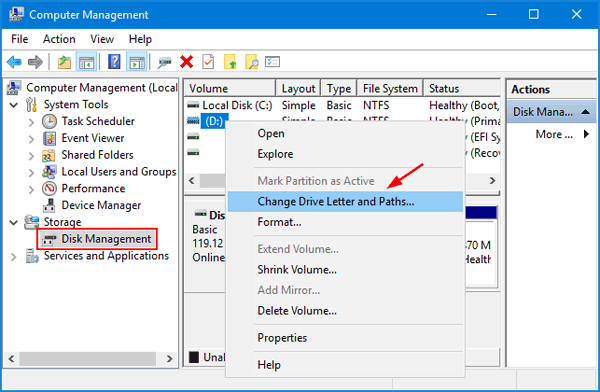
Task: Choose Open from the context menu
Action: click(346, 134)
